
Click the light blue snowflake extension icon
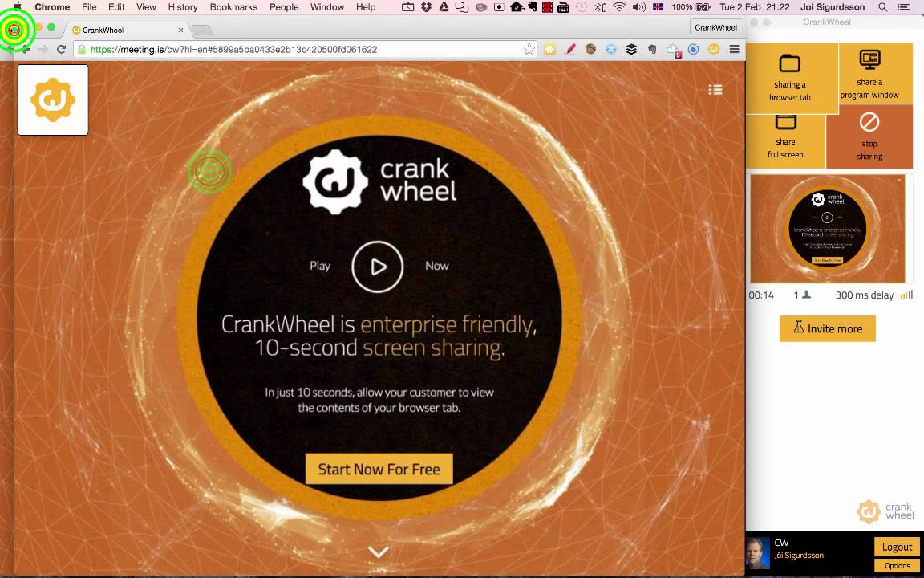click(611, 50)
